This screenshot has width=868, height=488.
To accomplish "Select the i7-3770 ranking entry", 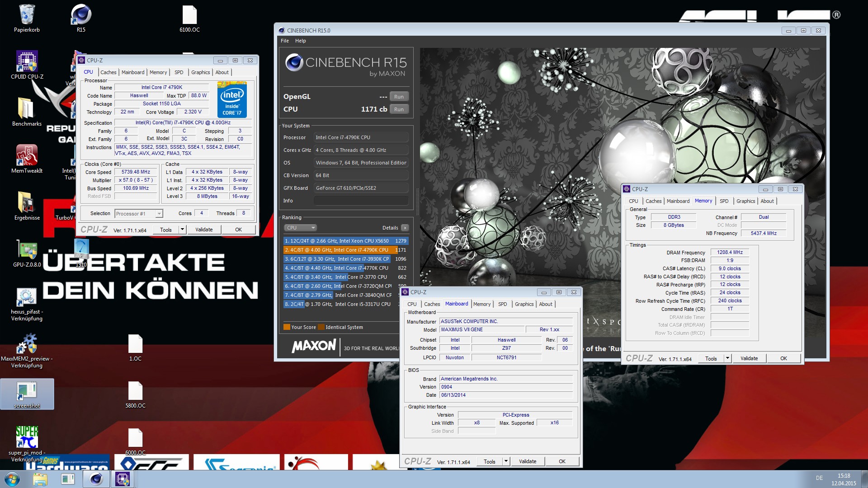I will 346,277.
